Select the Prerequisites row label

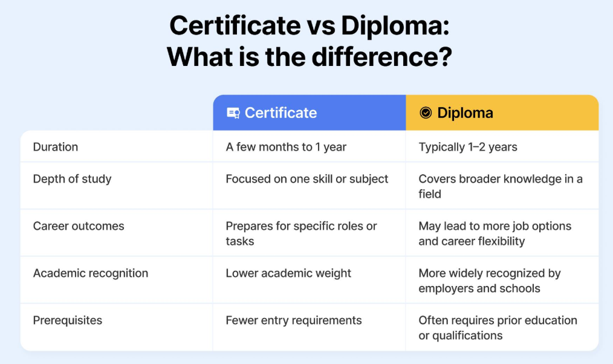point(68,320)
